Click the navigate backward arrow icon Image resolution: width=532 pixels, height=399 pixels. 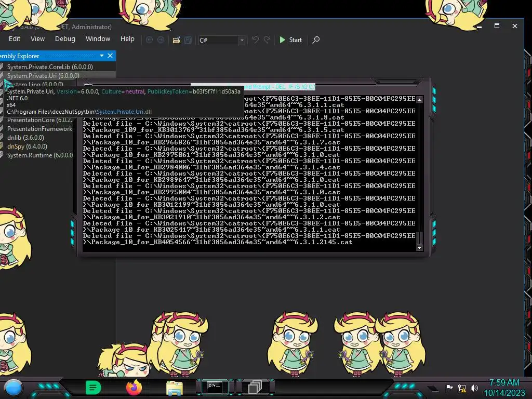coord(149,40)
